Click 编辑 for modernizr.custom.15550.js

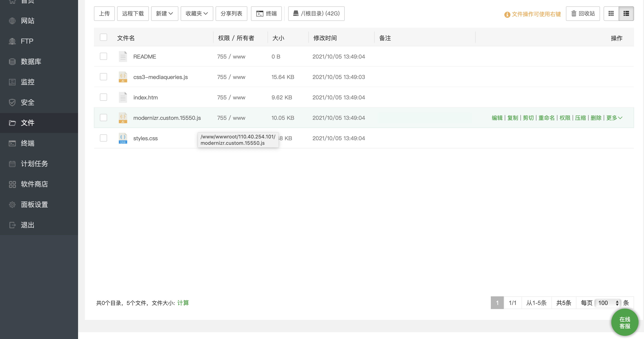point(497,118)
